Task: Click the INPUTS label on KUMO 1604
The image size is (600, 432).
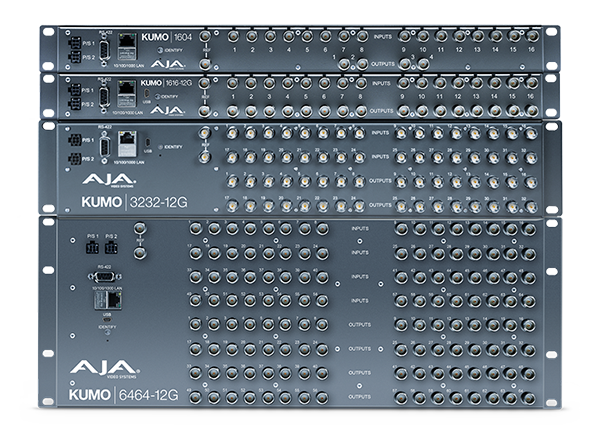Action: coord(383,37)
